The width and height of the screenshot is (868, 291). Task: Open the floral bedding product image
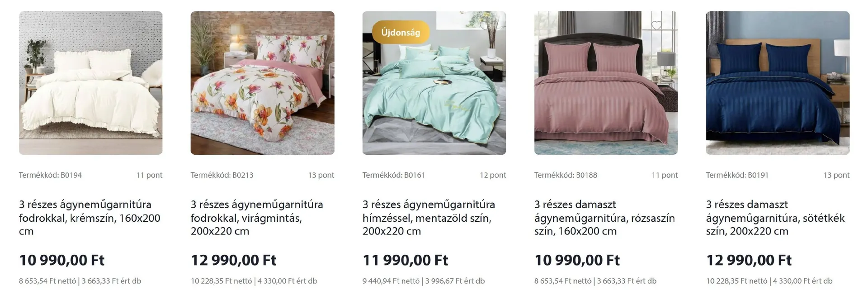(x=263, y=83)
